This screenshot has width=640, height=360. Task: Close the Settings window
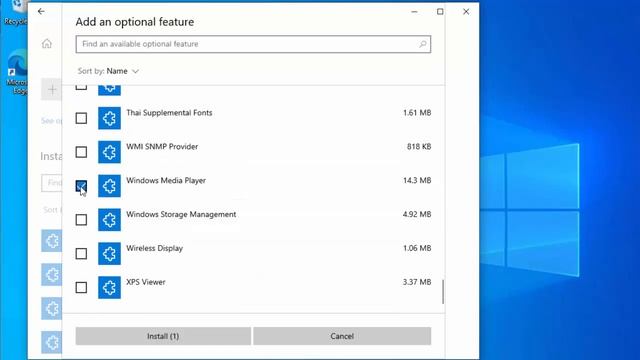pyautogui.click(x=466, y=12)
